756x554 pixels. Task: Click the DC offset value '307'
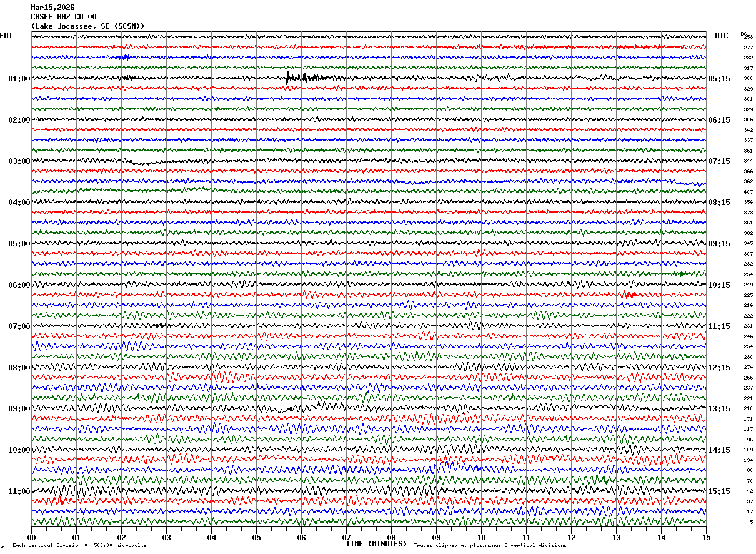coord(748,254)
